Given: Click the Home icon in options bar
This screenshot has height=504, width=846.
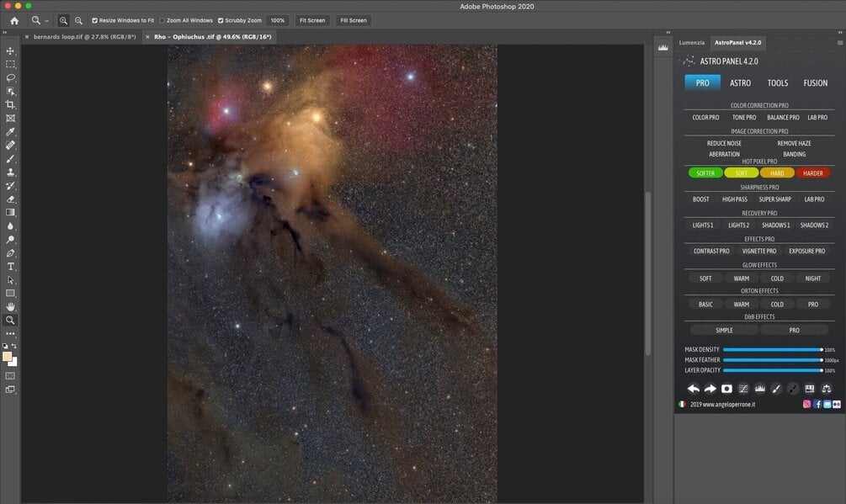Looking at the screenshot, I should click(x=14, y=20).
